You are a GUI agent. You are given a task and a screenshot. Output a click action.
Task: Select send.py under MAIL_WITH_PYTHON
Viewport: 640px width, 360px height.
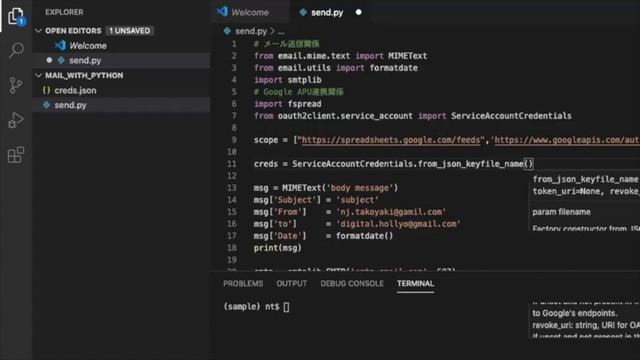[x=121, y=105]
